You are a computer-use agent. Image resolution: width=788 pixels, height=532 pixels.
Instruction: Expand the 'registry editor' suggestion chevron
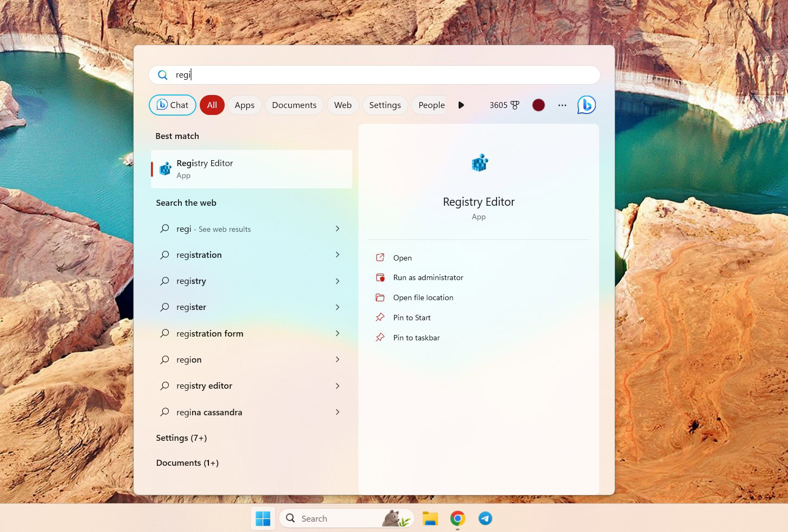tap(338, 386)
